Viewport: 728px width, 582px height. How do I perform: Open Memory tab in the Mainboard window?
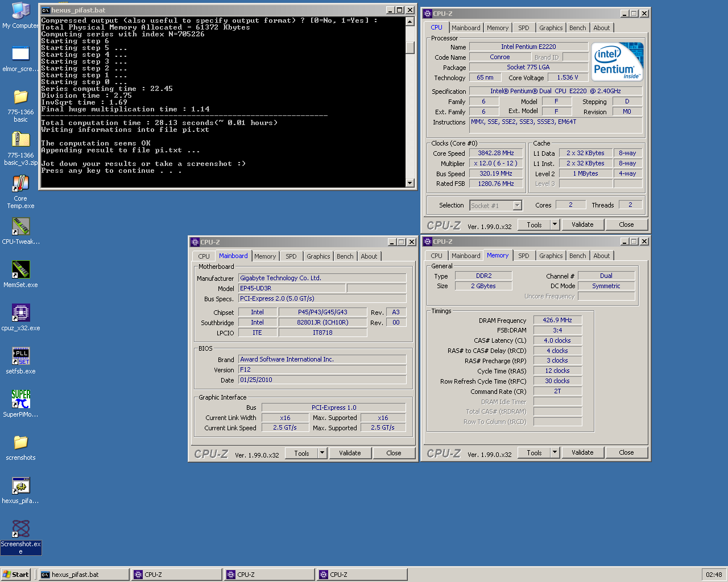tap(265, 256)
